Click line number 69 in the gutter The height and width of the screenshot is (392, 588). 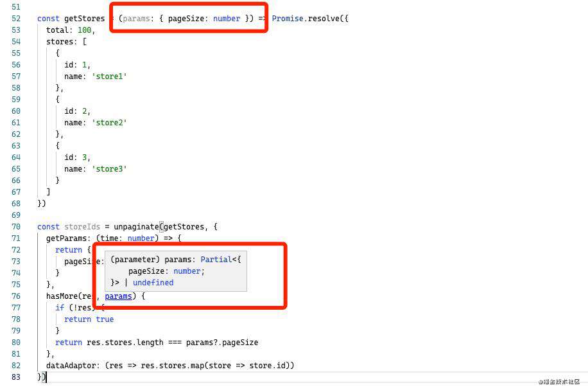16,215
